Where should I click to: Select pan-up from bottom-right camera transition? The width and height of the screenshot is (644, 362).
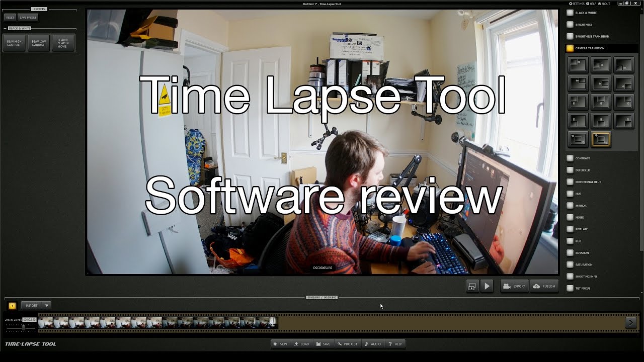[624, 121]
